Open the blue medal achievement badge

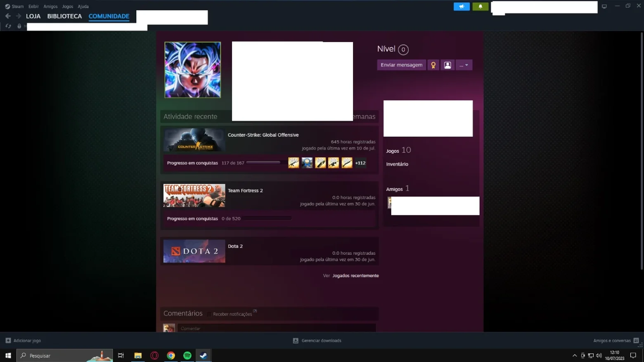[x=307, y=163]
